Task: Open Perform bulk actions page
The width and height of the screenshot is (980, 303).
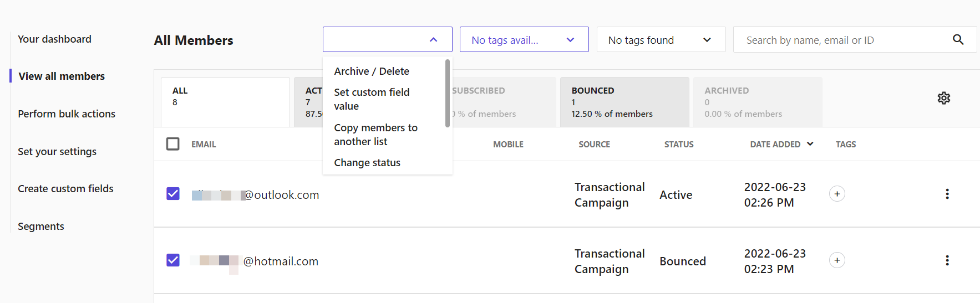Action: [67, 114]
